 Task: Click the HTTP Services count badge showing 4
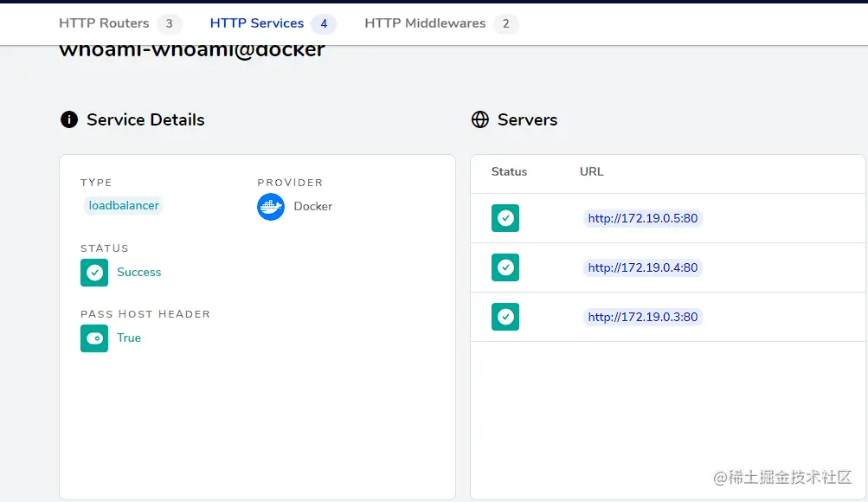pos(323,23)
